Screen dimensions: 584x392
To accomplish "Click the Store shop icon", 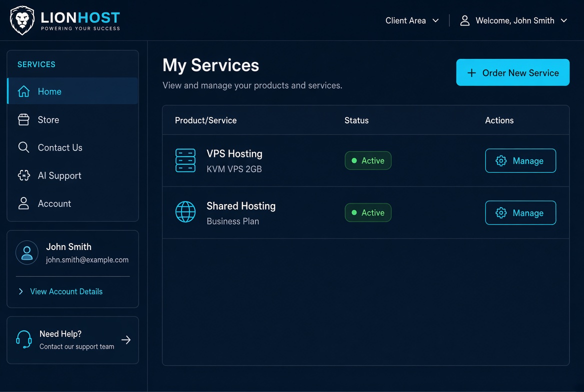I will 23,119.
